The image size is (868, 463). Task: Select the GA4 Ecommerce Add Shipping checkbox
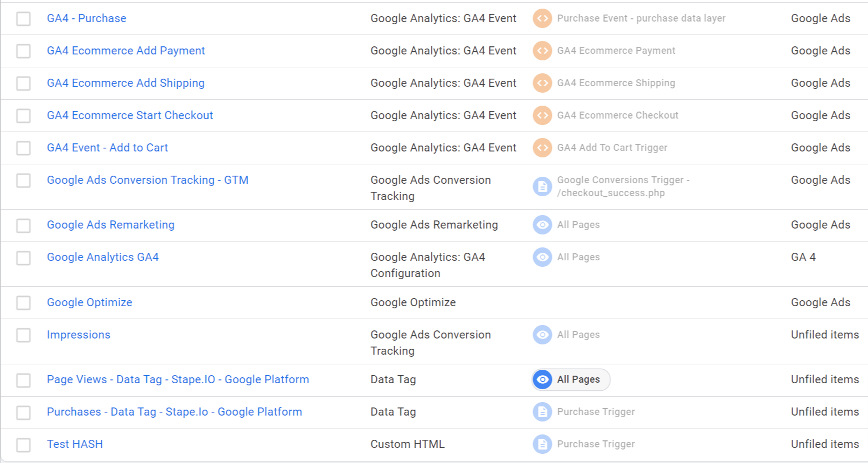point(23,84)
